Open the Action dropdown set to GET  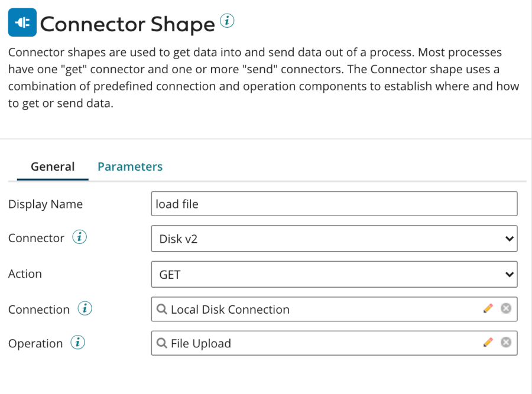click(x=334, y=275)
